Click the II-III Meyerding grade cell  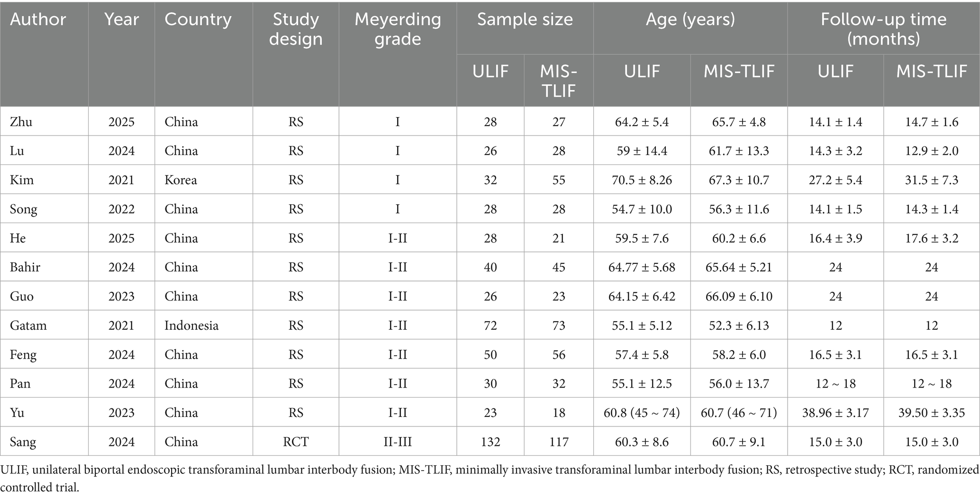click(398, 442)
